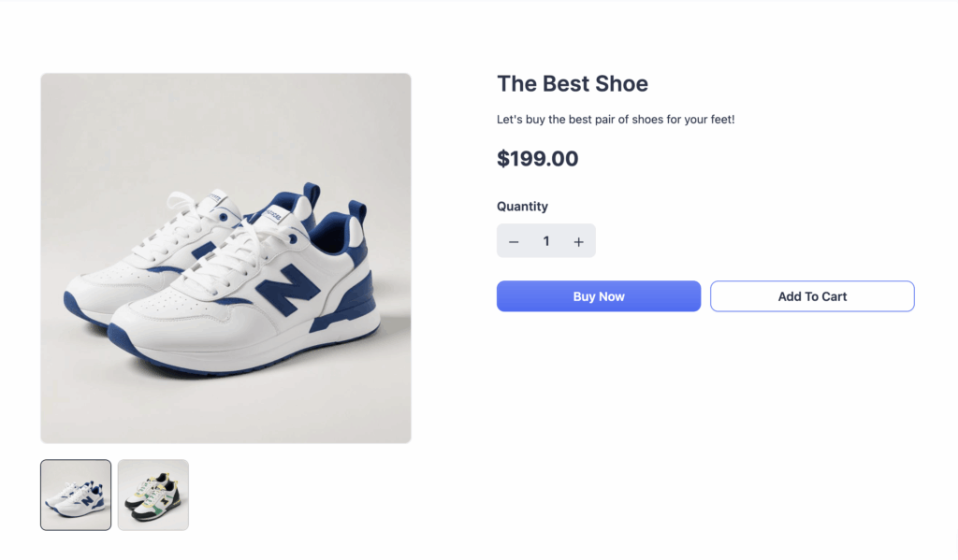Click the $199.00 price text

(538, 158)
